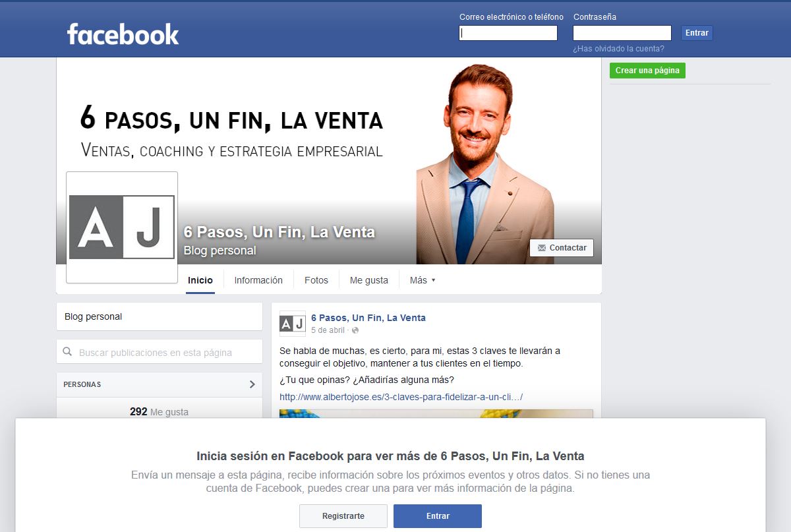Open the small AJ avatar on the post

(293, 324)
